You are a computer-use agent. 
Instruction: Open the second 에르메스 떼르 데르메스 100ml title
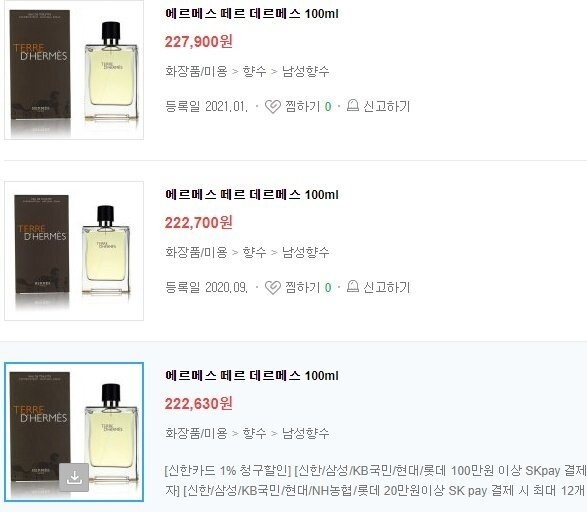point(252,195)
